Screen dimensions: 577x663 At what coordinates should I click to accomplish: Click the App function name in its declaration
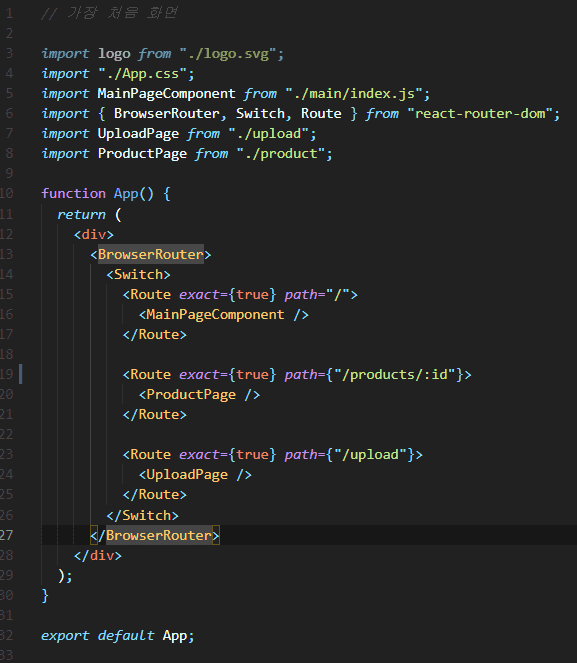pos(126,194)
